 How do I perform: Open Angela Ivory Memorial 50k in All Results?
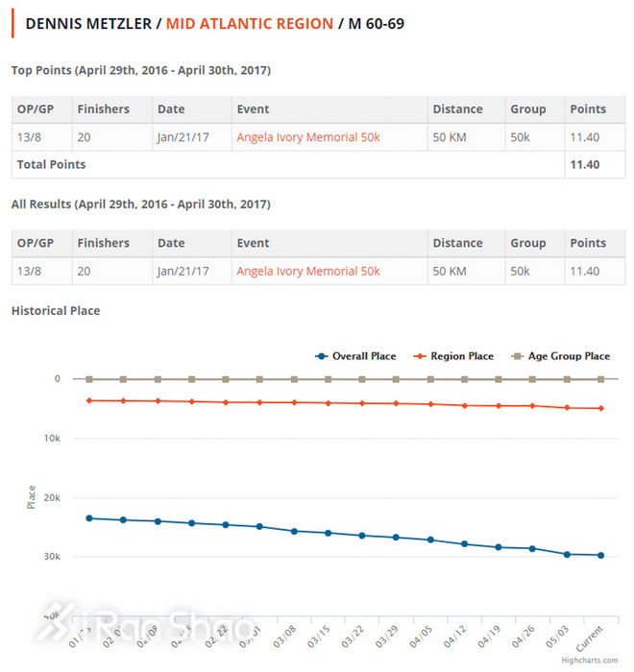click(307, 272)
